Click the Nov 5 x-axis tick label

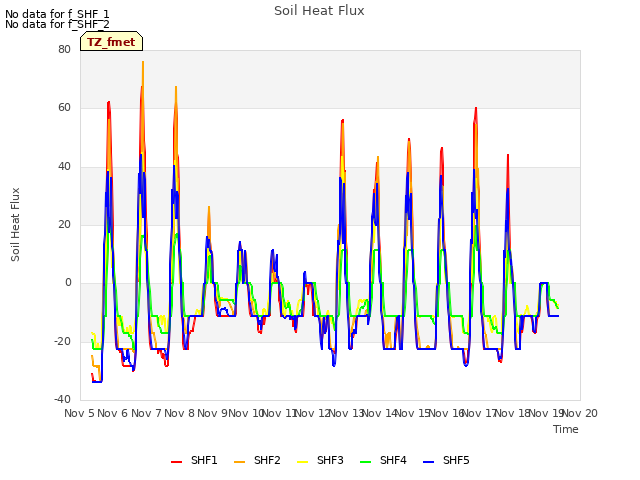[79, 413]
